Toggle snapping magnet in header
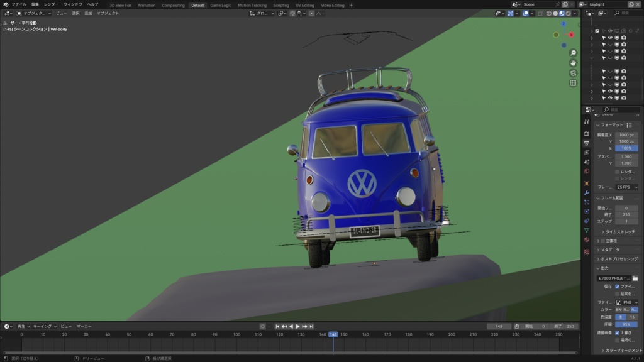The height and width of the screenshot is (362, 644). click(292, 14)
